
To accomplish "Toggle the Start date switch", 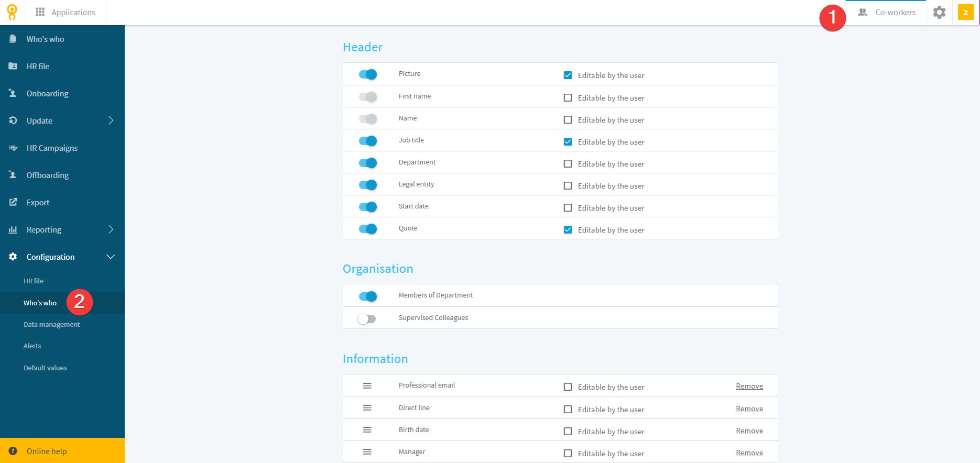I will click(368, 207).
